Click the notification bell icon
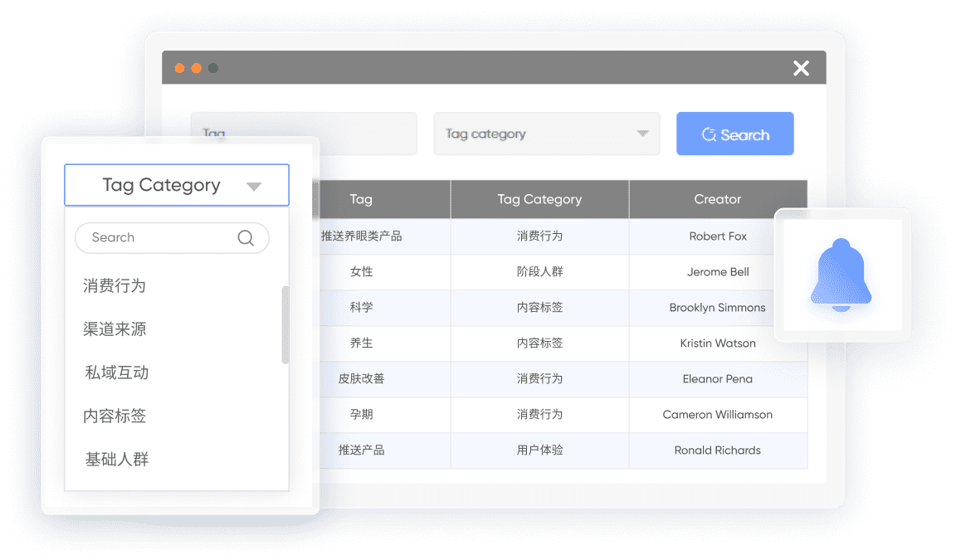961x560 pixels. 842,275
